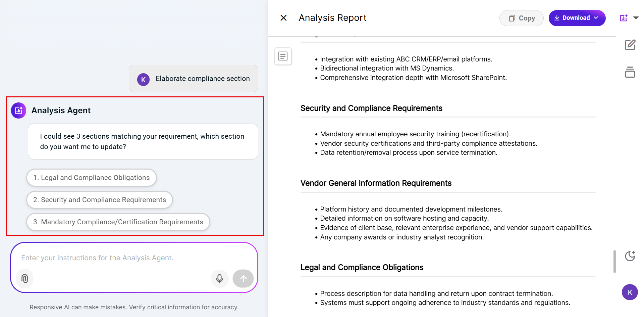Click the Elaborate compliance section message

click(202, 79)
